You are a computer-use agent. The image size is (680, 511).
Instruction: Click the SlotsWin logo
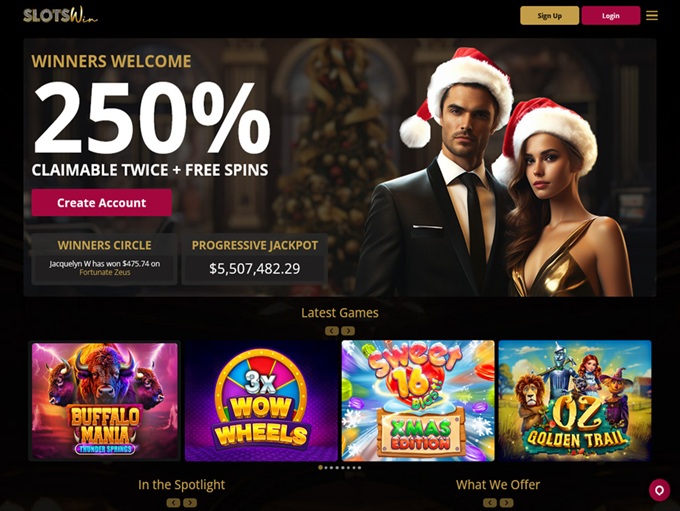(60, 15)
